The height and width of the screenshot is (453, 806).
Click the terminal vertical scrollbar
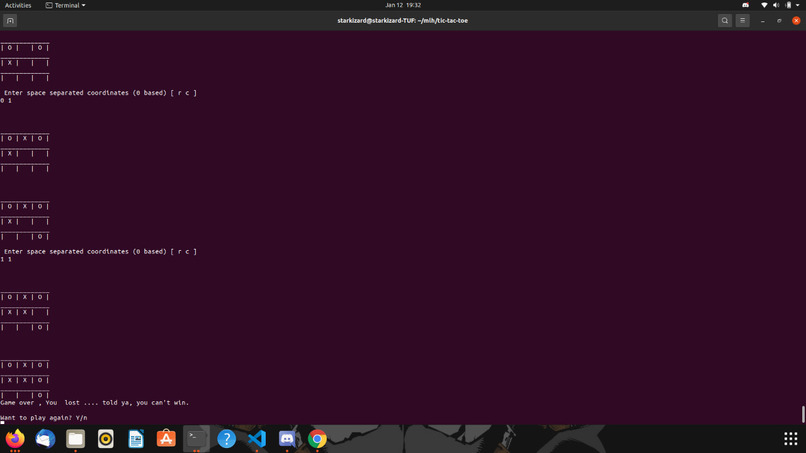click(803, 414)
